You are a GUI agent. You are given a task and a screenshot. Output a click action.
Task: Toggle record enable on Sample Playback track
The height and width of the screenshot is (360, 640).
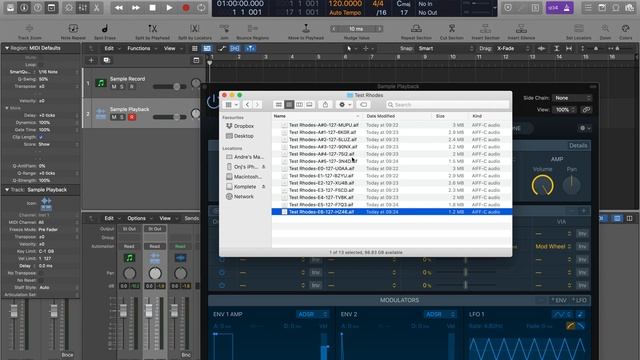[131, 117]
